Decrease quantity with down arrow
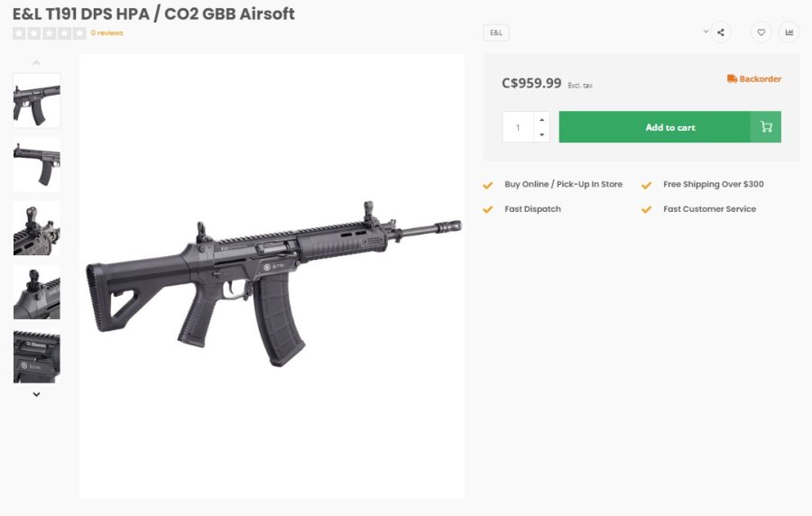812x516 pixels. point(541,134)
